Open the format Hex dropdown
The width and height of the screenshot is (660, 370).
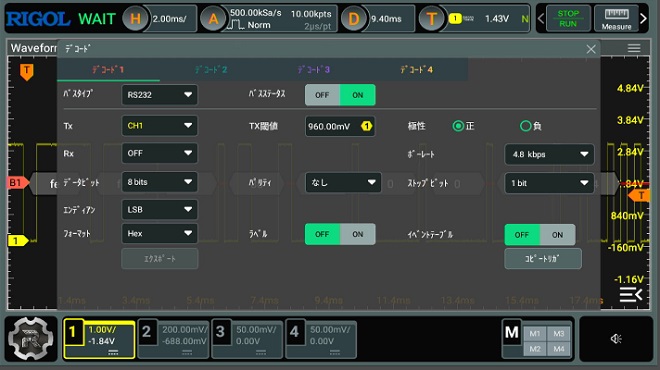click(160, 234)
